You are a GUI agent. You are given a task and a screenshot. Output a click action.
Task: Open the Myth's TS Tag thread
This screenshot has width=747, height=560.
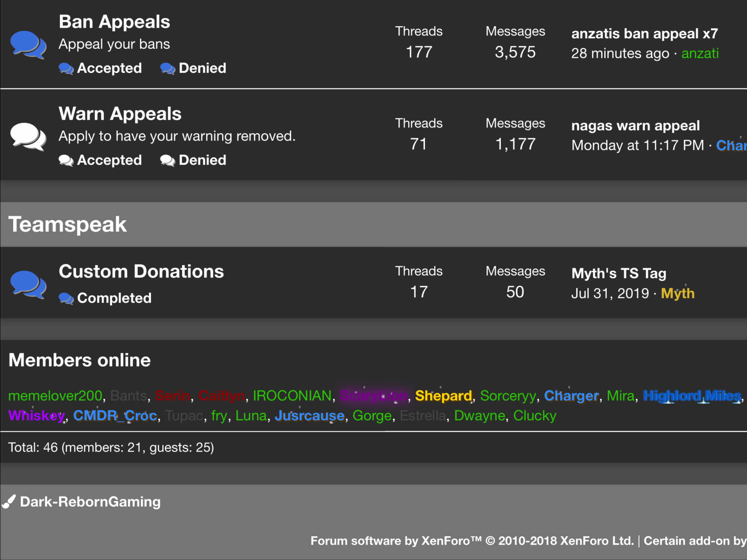619,273
